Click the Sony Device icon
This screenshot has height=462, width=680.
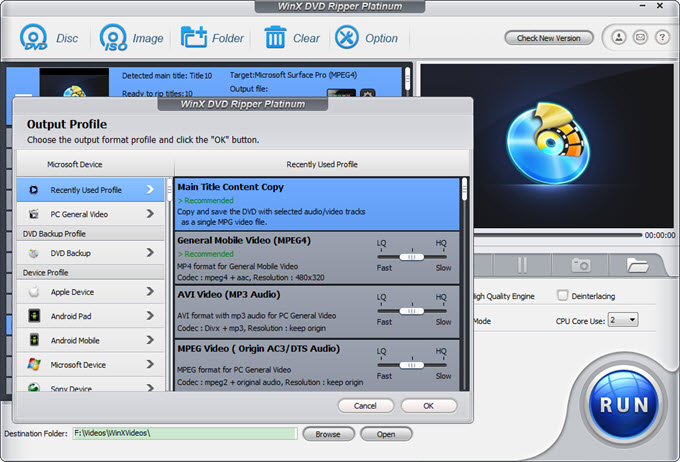click(34, 387)
